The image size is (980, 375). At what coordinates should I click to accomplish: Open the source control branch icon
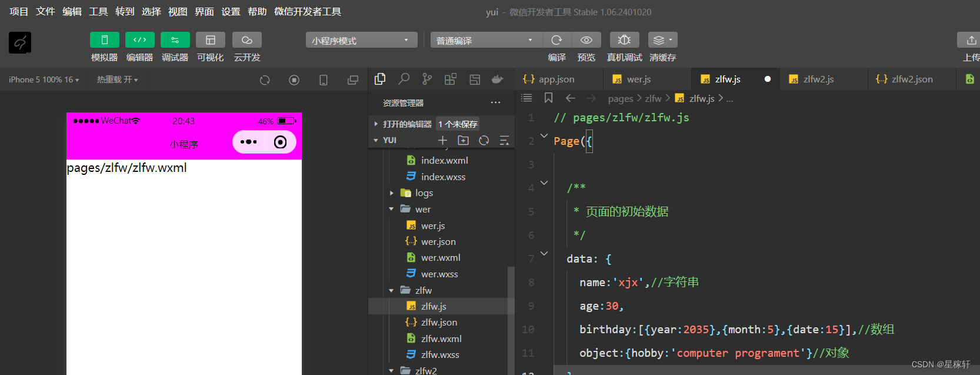point(427,79)
